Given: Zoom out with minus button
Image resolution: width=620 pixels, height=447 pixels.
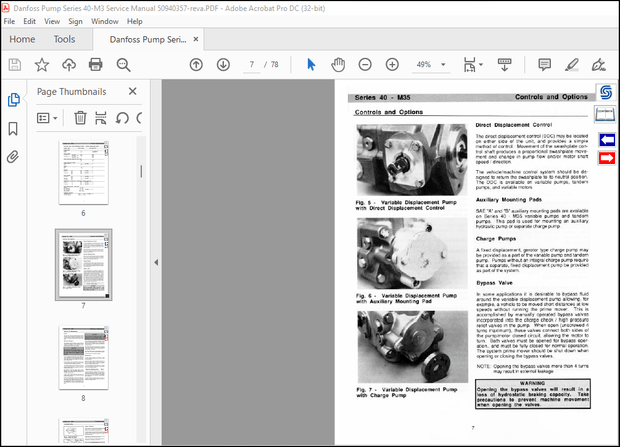Looking at the screenshot, I should point(365,64).
